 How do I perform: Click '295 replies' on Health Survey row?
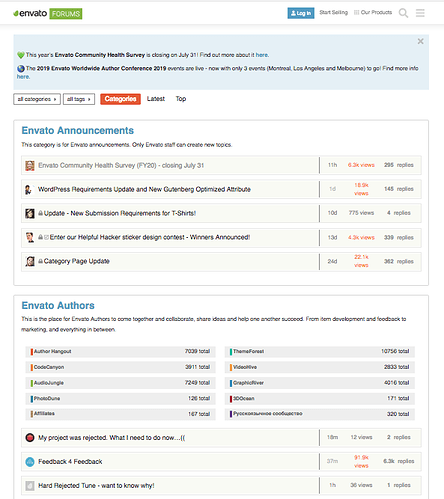[x=399, y=165]
